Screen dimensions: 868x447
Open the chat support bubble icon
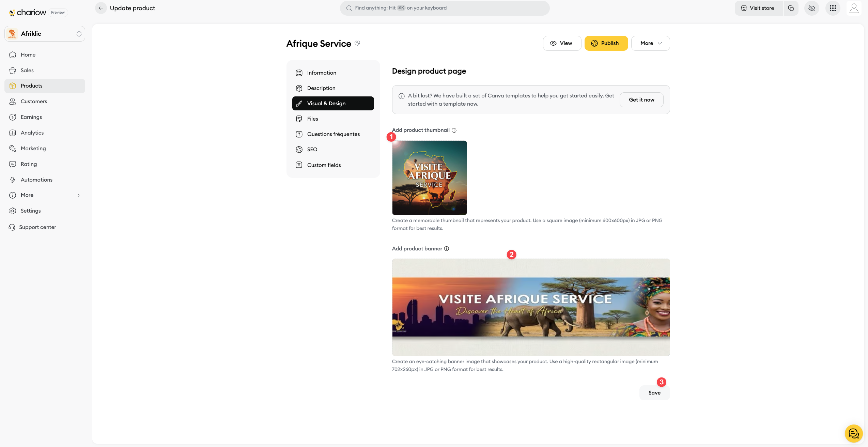click(853, 433)
